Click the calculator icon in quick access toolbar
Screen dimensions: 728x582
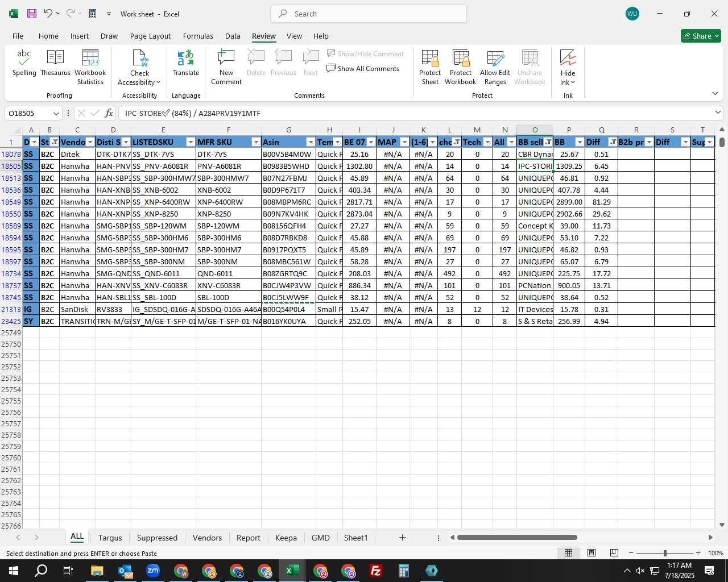click(93, 14)
